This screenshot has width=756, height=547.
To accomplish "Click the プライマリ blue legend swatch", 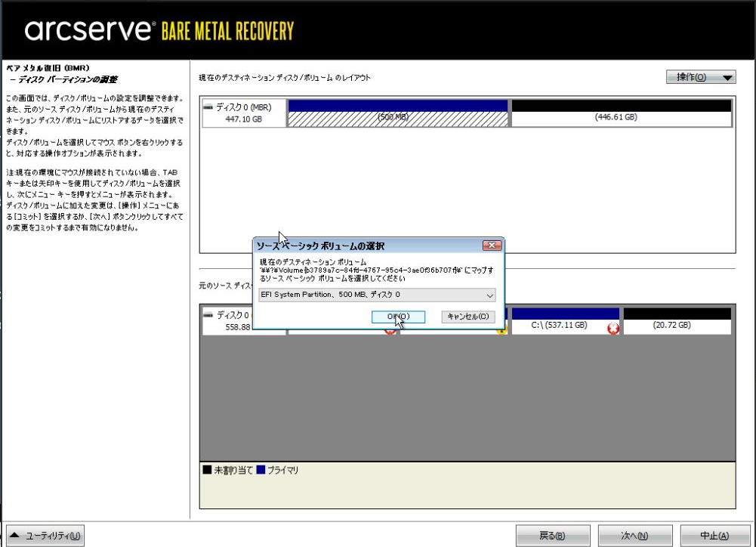I will click(261, 470).
